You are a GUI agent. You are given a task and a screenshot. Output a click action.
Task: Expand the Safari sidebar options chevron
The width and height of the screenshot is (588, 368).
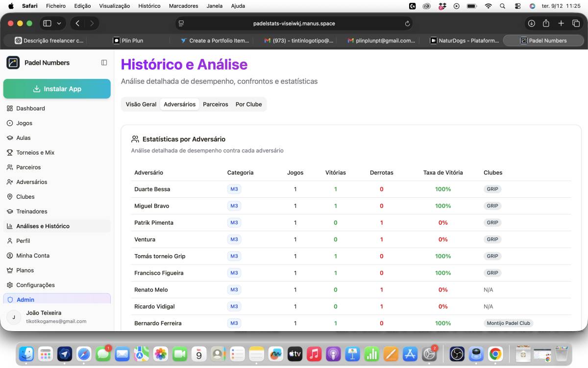tap(59, 24)
